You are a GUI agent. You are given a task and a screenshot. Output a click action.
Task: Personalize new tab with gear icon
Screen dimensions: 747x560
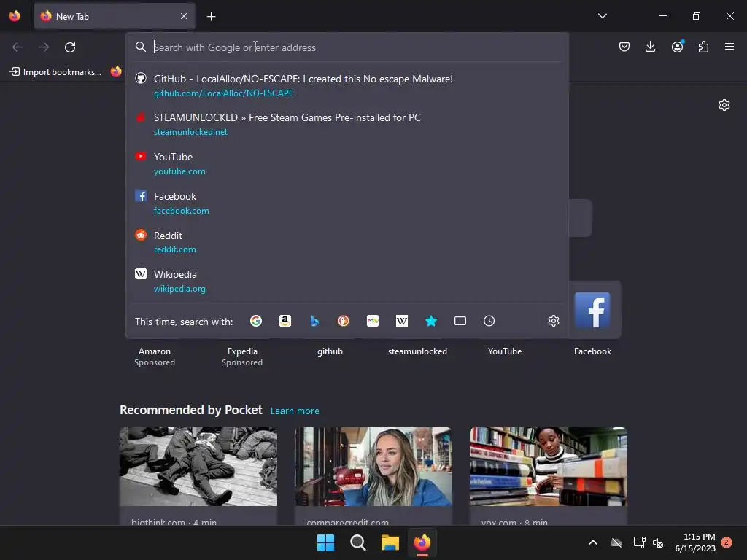point(724,105)
